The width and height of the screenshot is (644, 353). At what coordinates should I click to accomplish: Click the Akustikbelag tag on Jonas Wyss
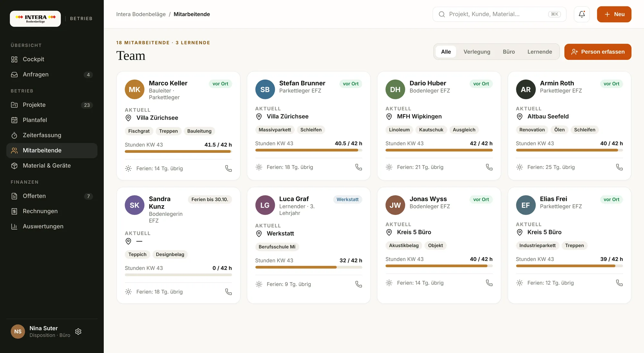(403, 246)
